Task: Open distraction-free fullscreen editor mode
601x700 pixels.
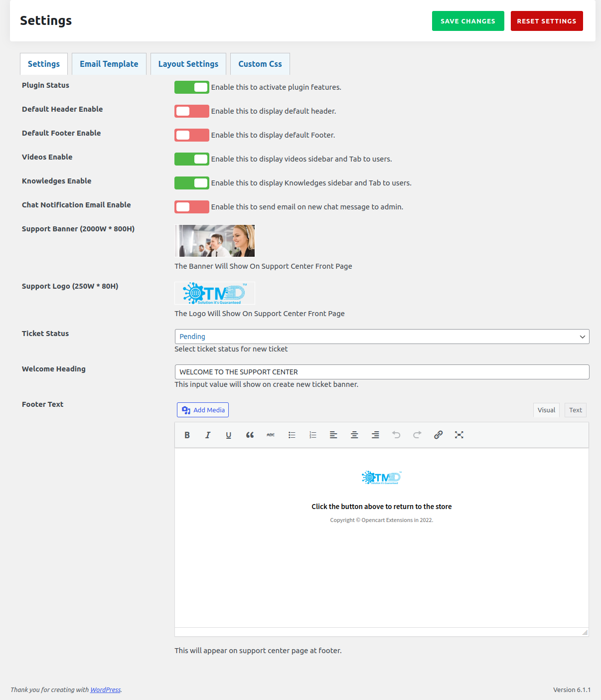Action: [459, 435]
